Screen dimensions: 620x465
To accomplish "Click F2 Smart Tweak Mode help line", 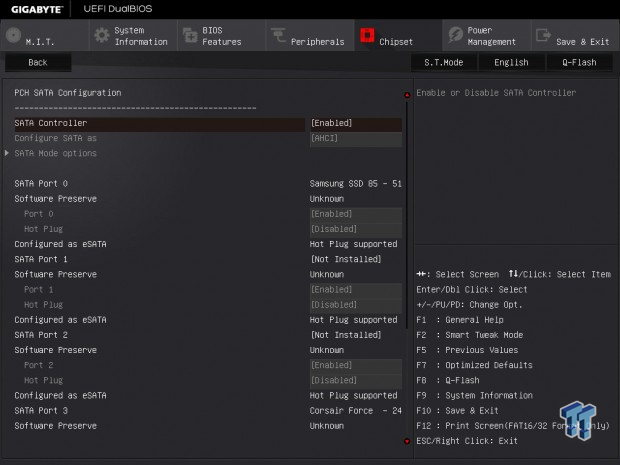I will click(470, 335).
